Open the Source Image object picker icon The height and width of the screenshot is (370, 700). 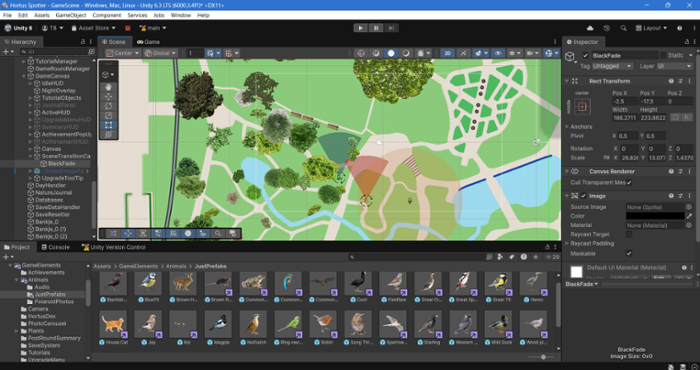tap(689, 207)
